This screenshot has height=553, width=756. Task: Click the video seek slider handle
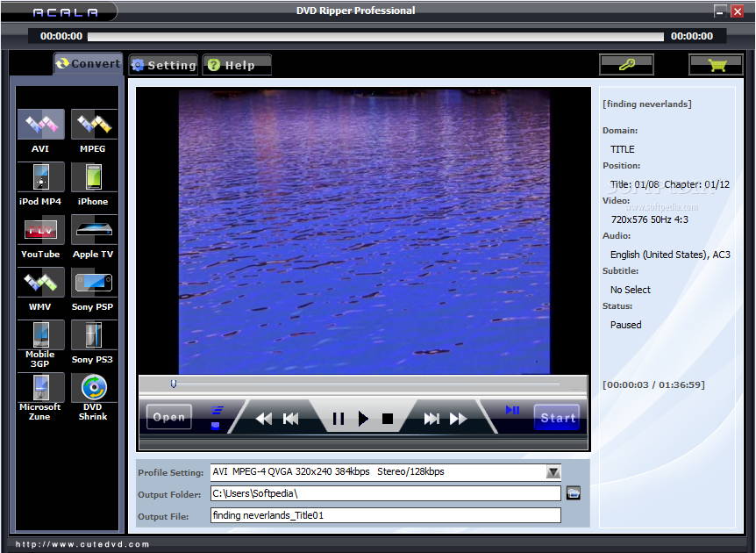pyautogui.click(x=174, y=384)
